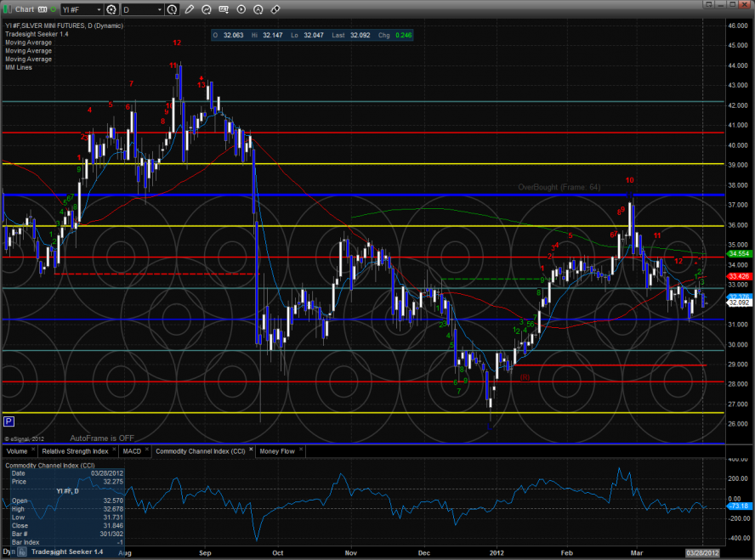Toggle the P marker box on chart
Image resolution: width=755 pixels, height=560 pixels.
tap(9, 420)
